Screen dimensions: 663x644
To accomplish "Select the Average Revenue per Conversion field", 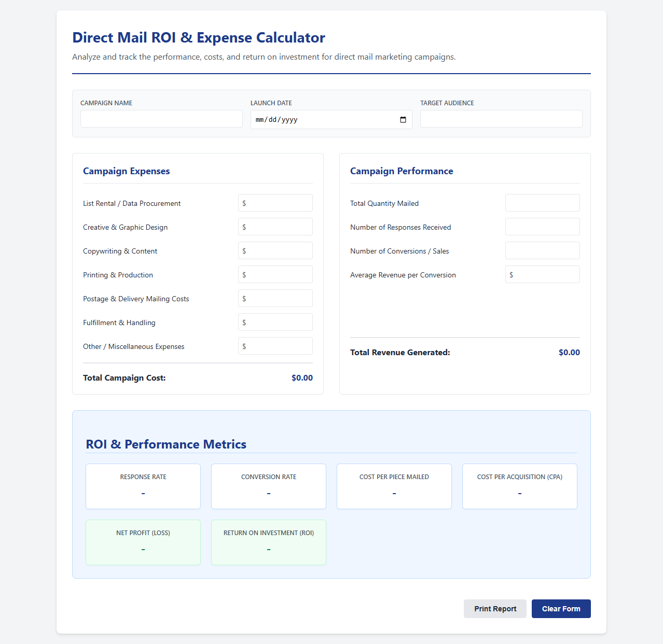I will pos(543,274).
